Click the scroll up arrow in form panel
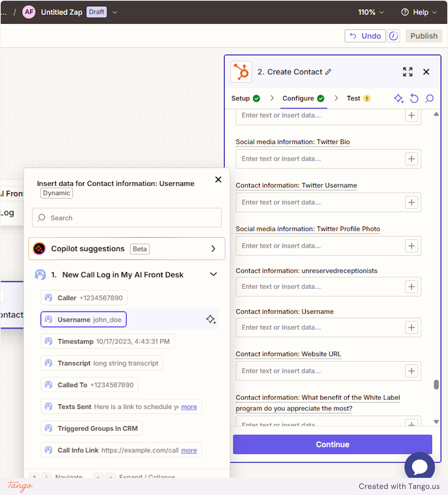 [436, 114]
